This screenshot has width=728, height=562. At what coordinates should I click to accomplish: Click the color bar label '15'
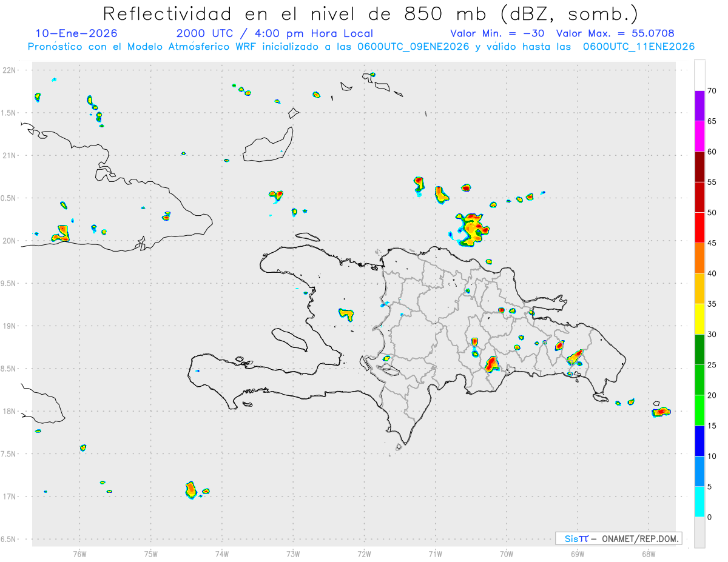pos(712,426)
